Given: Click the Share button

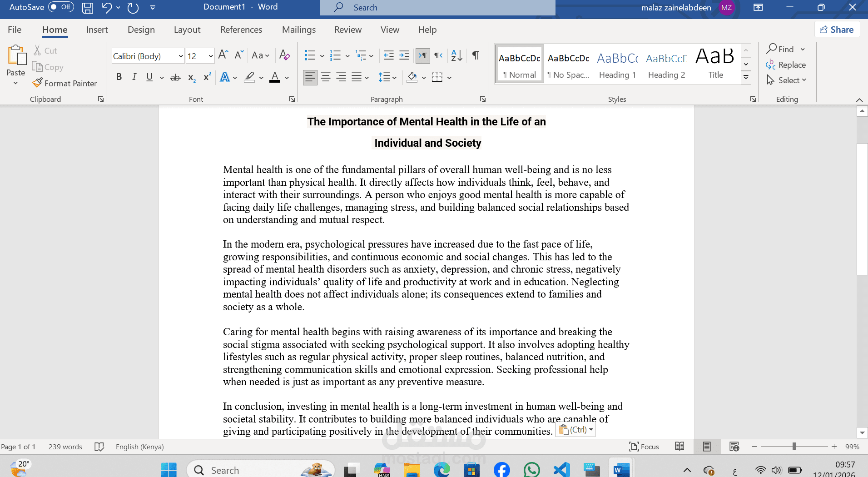Looking at the screenshot, I should point(837,30).
